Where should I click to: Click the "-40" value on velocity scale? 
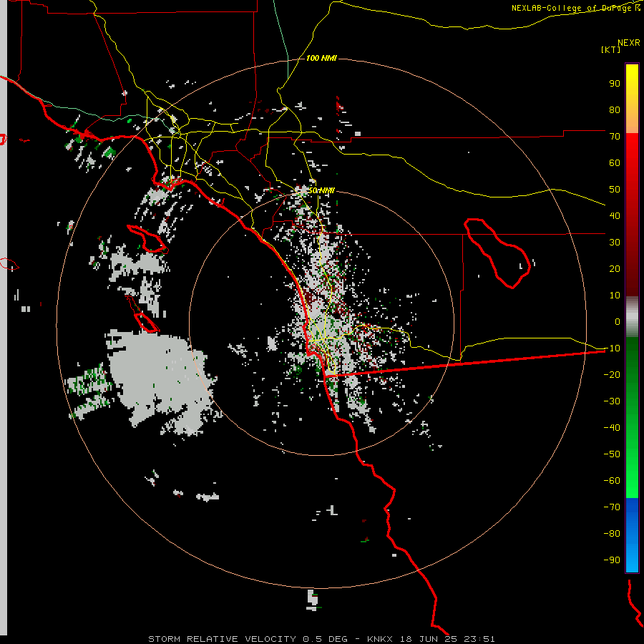[612, 428]
